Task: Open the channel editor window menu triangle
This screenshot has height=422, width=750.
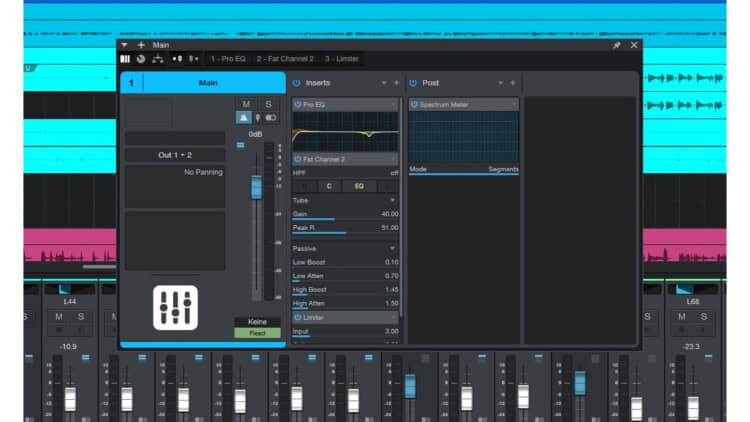Action: (x=124, y=45)
